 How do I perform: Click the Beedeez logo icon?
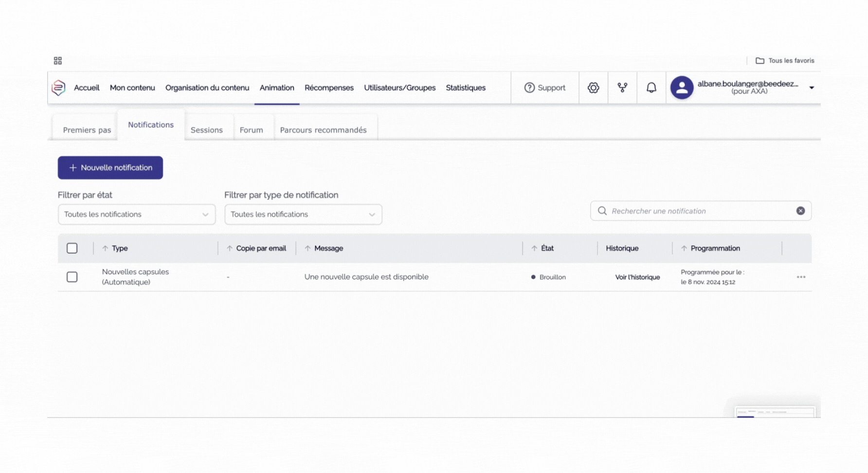[58, 88]
